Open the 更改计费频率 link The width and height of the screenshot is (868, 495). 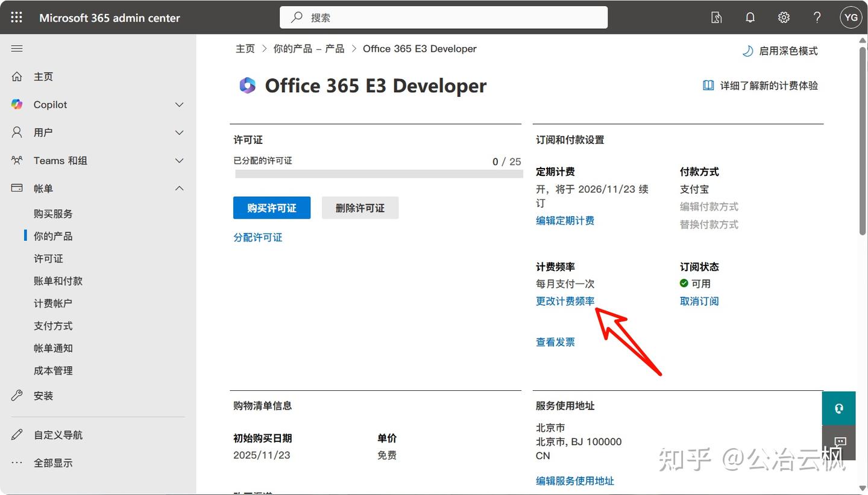pos(565,301)
